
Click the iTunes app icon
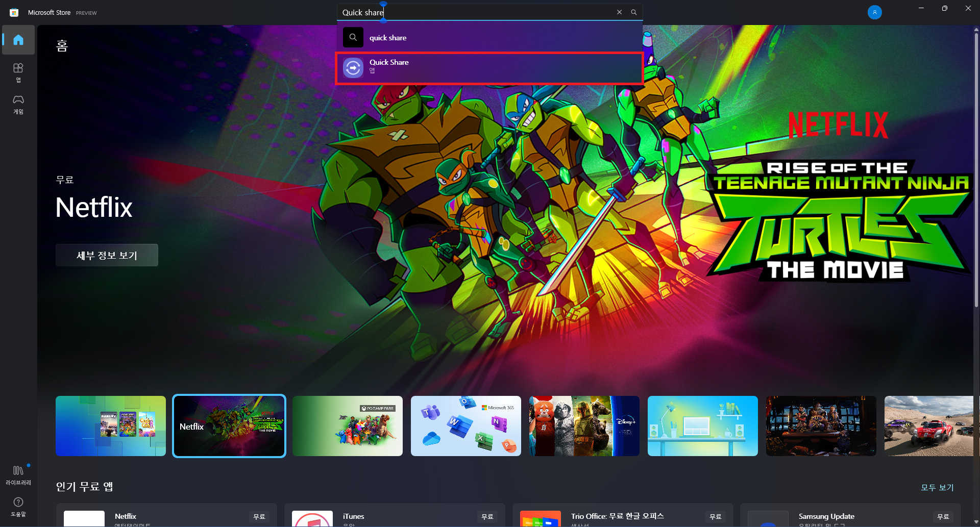(312, 519)
